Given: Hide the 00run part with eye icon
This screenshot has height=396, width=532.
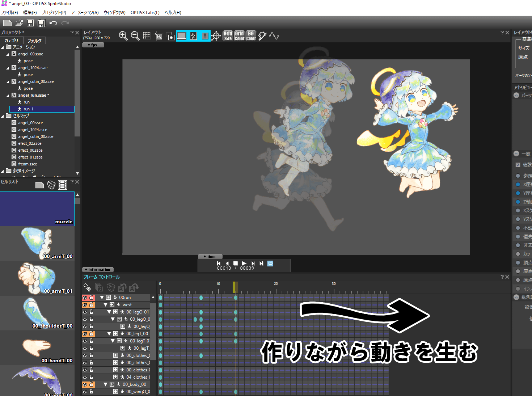Looking at the screenshot, I should (85, 298).
